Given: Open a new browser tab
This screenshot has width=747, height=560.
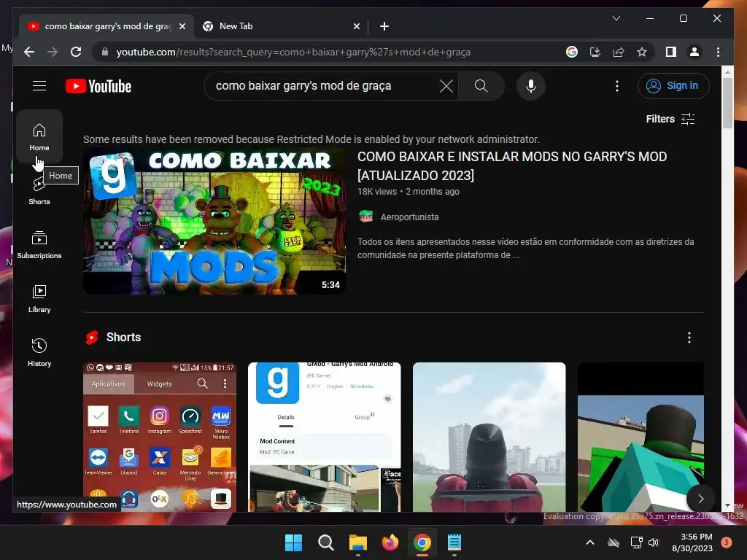Looking at the screenshot, I should pyautogui.click(x=384, y=26).
